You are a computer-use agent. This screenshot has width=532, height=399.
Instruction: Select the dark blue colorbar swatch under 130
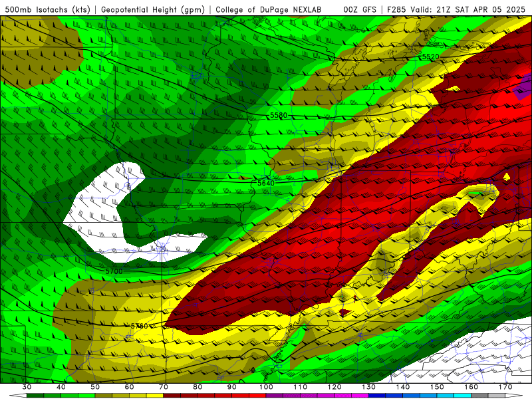(x=377, y=396)
